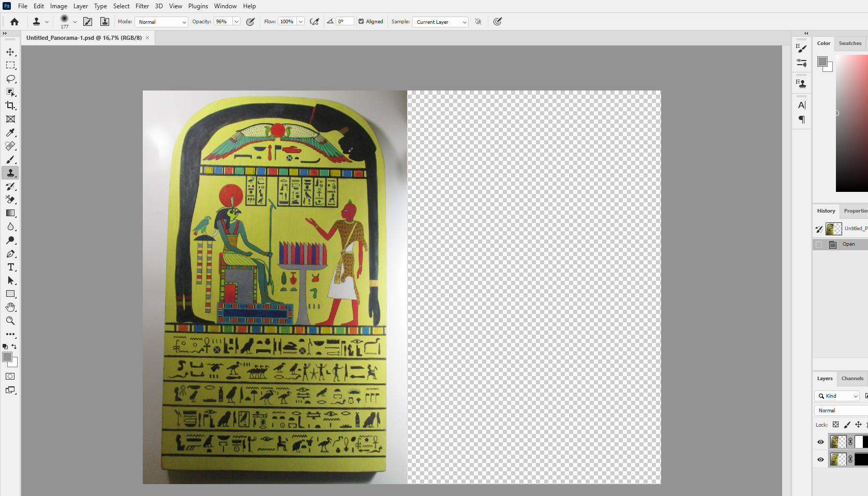Expand the Opacity slider dropdown arrow
868x496 pixels.
[x=236, y=22]
